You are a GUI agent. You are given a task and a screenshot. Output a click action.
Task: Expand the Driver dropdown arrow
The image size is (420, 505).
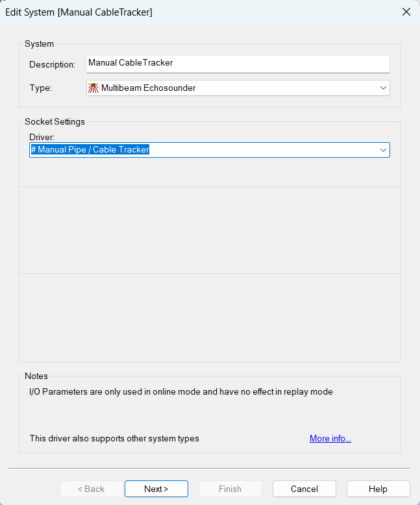point(383,150)
